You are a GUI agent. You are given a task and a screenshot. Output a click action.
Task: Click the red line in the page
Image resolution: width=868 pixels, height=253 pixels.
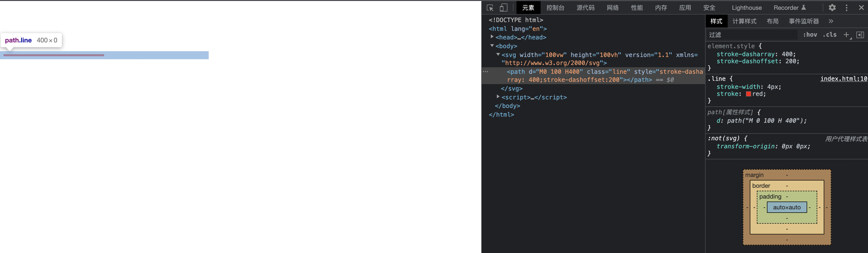[54, 55]
